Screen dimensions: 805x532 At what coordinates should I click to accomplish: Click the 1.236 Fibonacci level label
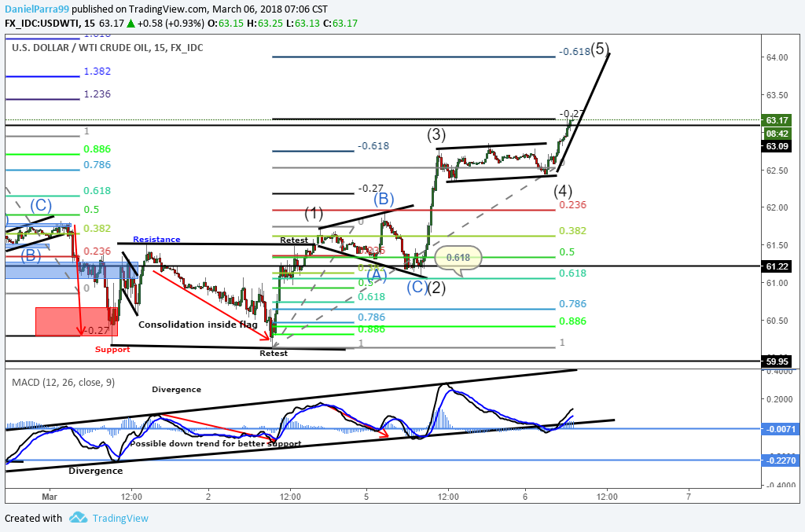97,94
